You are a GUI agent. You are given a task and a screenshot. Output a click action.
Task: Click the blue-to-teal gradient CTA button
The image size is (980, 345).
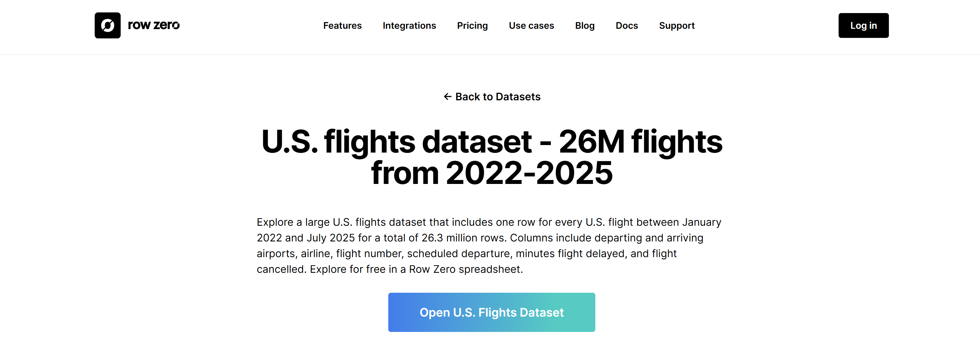tap(491, 312)
